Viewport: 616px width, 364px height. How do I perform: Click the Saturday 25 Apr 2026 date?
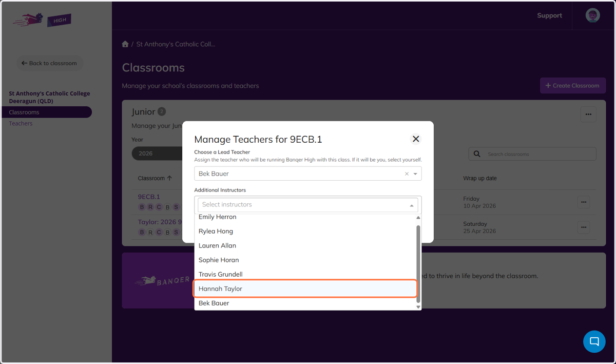coord(479,227)
